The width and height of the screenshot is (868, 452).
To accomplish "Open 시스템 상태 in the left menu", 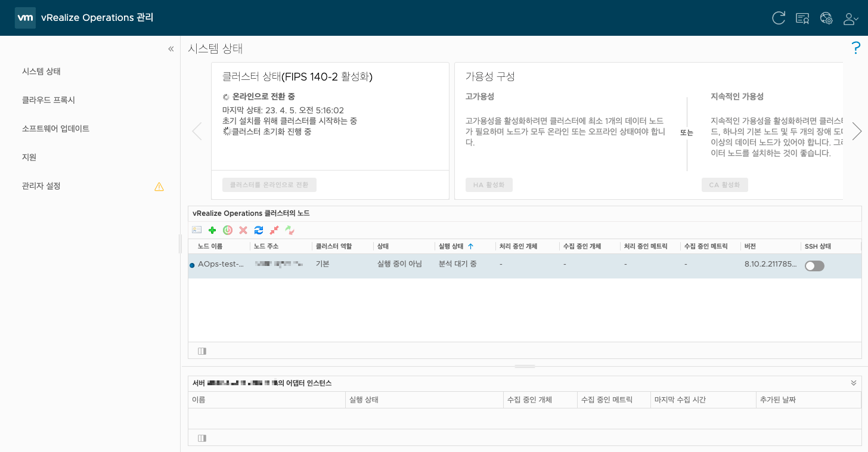I will click(41, 72).
